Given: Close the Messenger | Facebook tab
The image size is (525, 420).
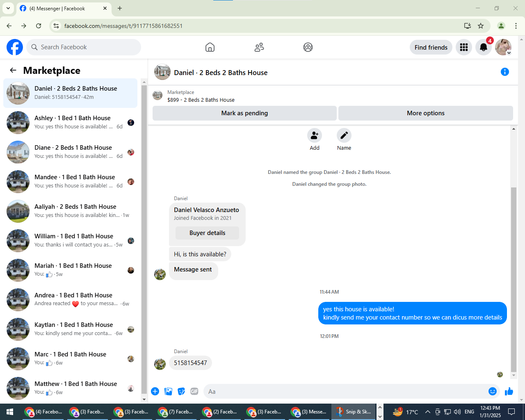Looking at the screenshot, I should (x=105, y=8).
